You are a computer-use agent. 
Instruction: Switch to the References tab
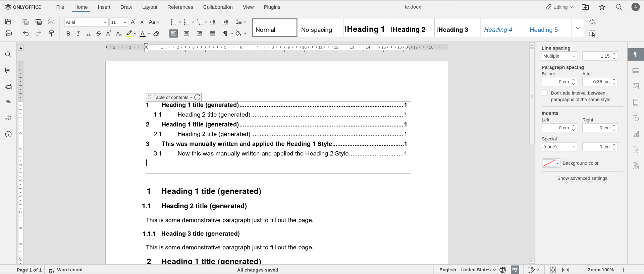180,7
